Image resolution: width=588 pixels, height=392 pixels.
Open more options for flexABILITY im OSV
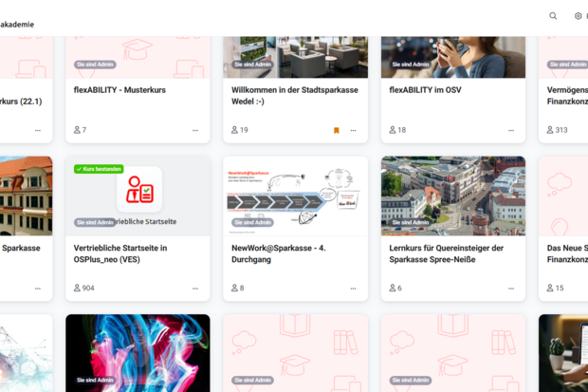(511, 130)
